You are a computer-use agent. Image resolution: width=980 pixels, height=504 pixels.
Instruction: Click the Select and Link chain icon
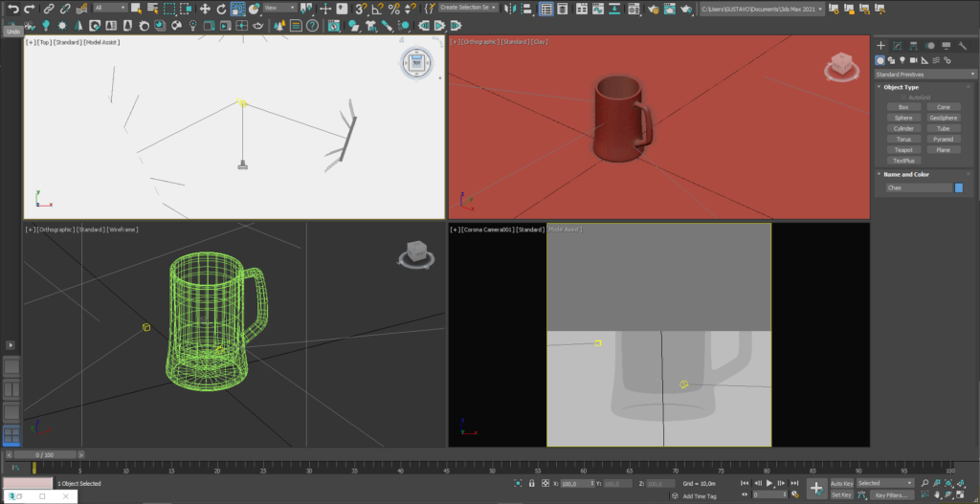50,8
